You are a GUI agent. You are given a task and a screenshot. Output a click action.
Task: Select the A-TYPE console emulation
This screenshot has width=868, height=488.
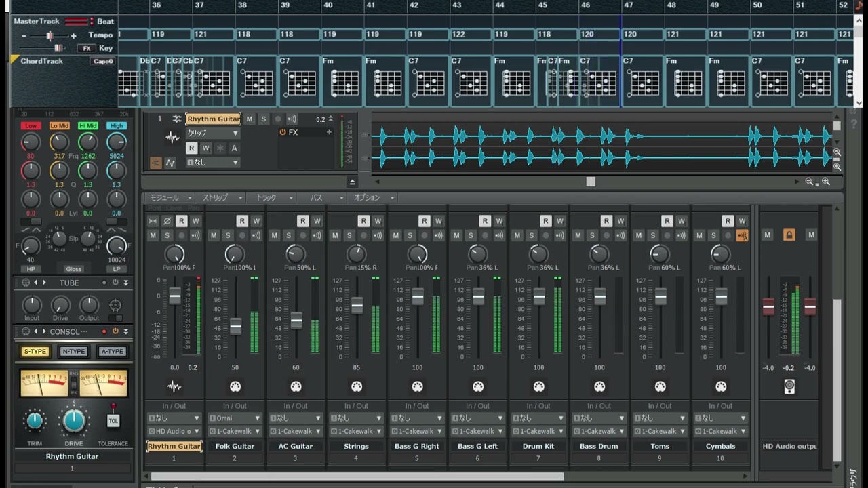pos(112,352)
